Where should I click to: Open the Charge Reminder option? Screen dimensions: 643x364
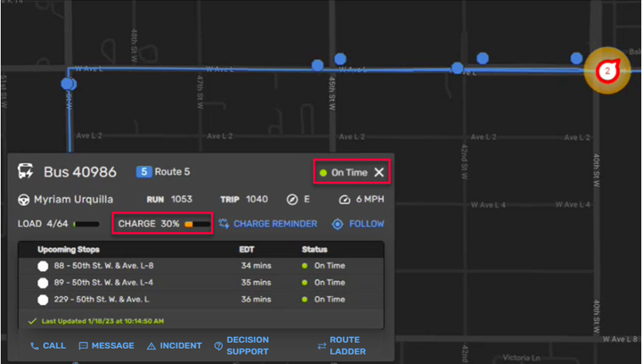pyautogui.click(x=268, y=224)
